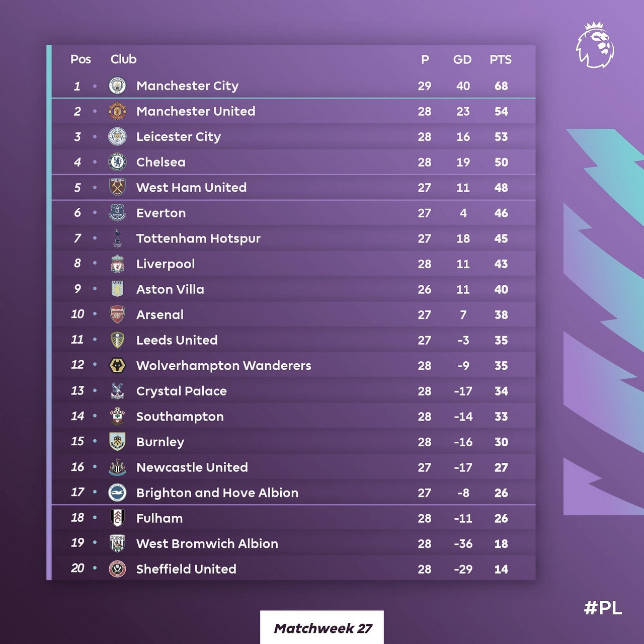Click the Newcastle United crest
644x644 pixels.
tap(117, 467)
